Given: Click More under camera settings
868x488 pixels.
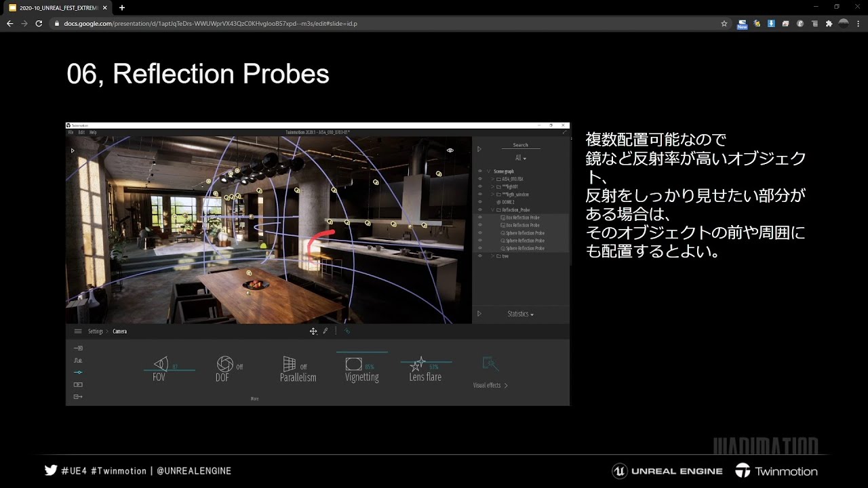Looking at the screenshot, I should coord(254,399).
